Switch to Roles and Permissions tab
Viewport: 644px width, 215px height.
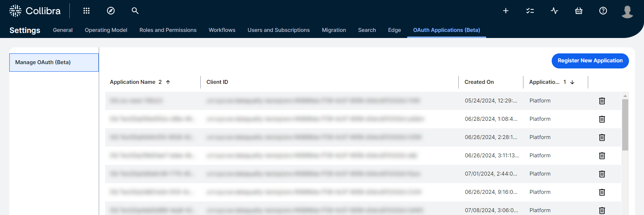168,30
